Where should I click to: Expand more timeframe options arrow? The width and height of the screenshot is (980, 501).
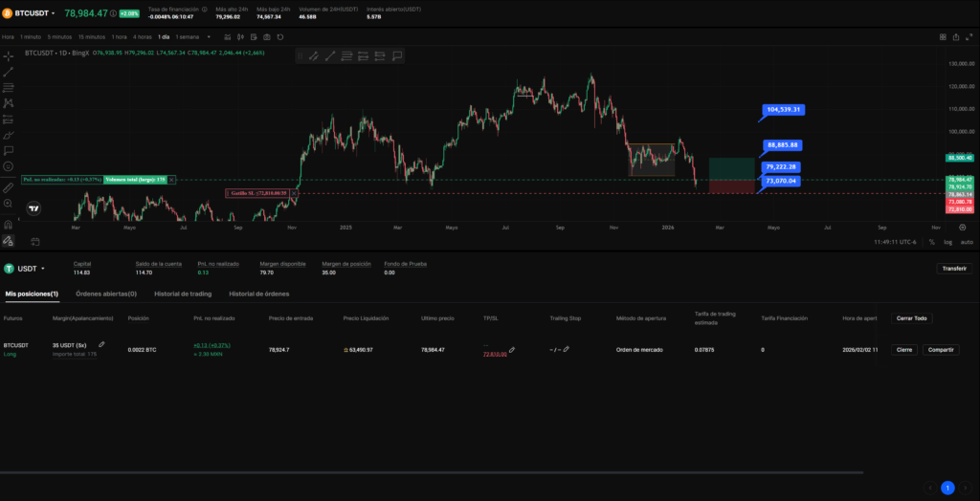coord(207,36)
